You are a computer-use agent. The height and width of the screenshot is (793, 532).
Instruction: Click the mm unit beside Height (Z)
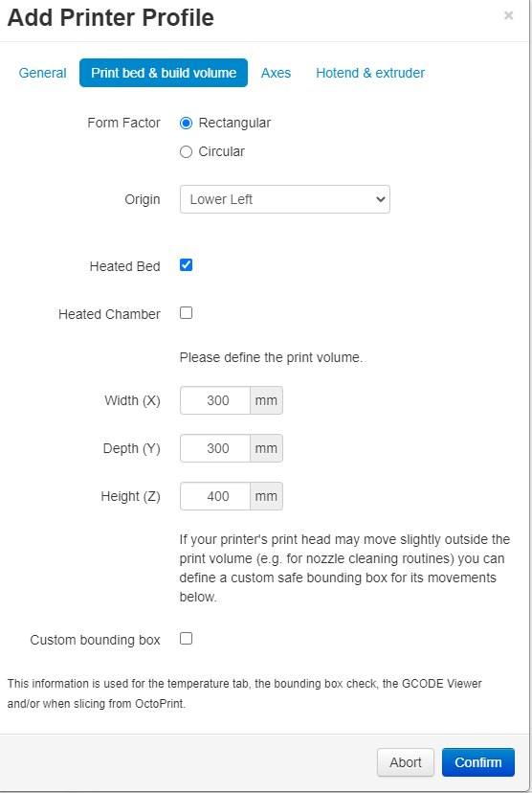[x=266, y=496]
